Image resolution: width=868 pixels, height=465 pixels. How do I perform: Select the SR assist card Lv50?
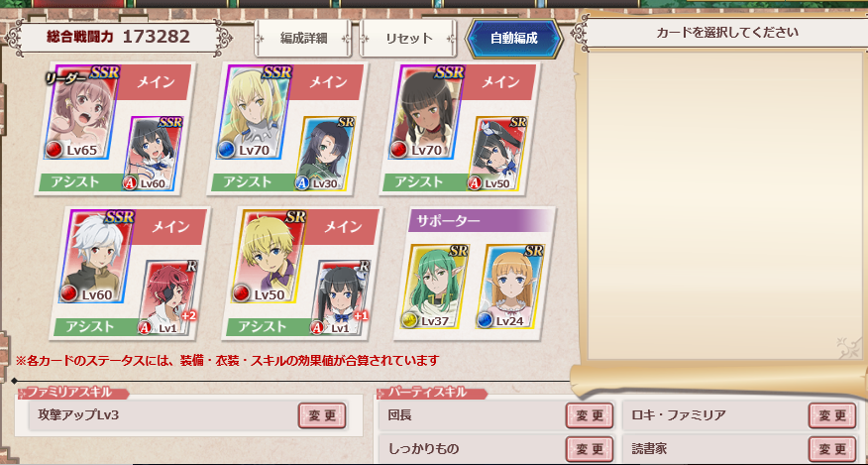pos(498,154)
